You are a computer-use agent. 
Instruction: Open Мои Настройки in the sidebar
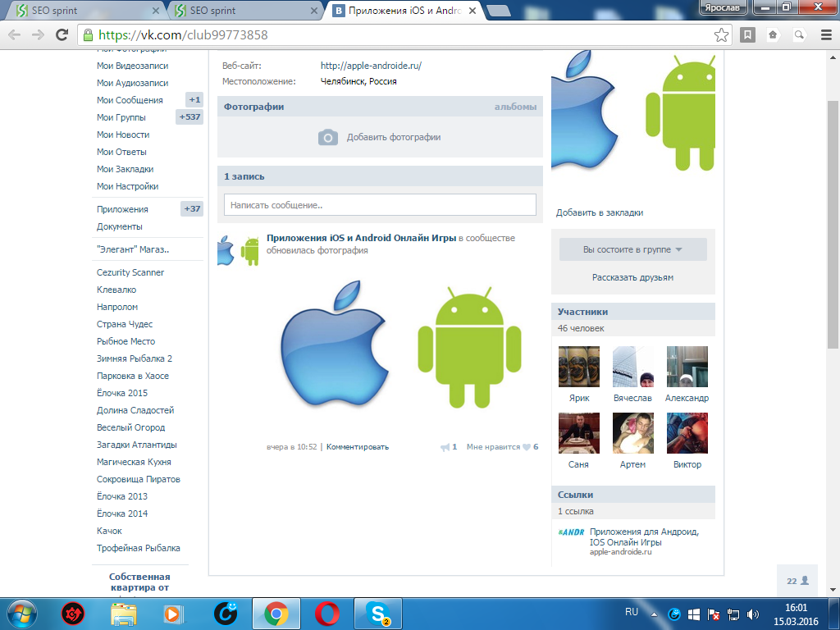127,186
